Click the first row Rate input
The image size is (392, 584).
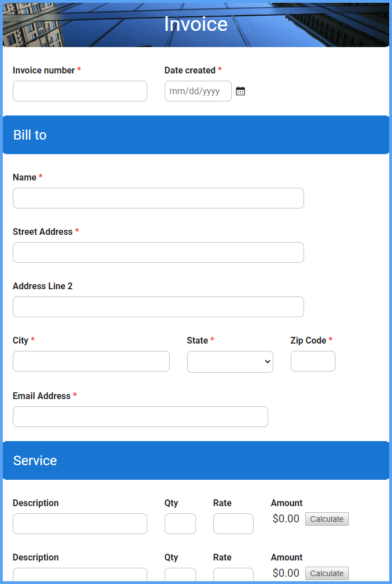pos(234,523)
